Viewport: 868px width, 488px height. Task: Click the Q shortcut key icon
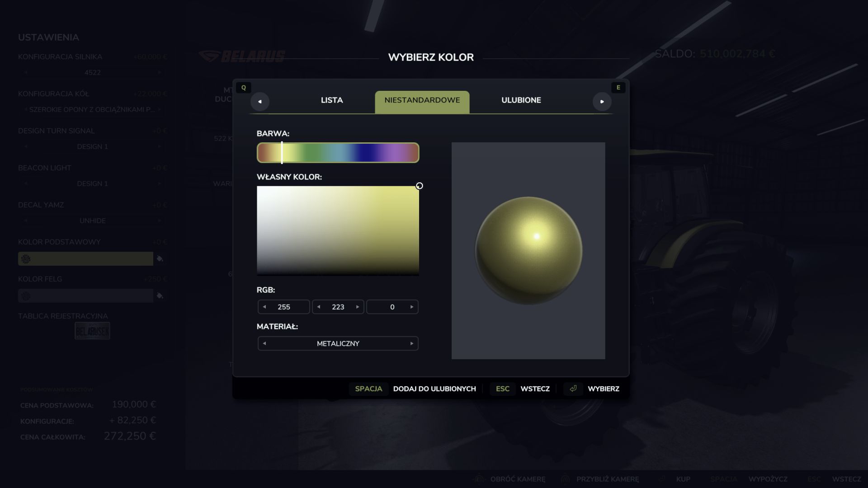244,88
